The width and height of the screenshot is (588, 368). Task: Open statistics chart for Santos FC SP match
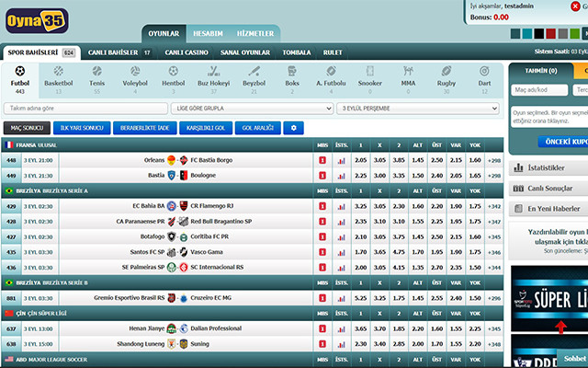point(341,252)
